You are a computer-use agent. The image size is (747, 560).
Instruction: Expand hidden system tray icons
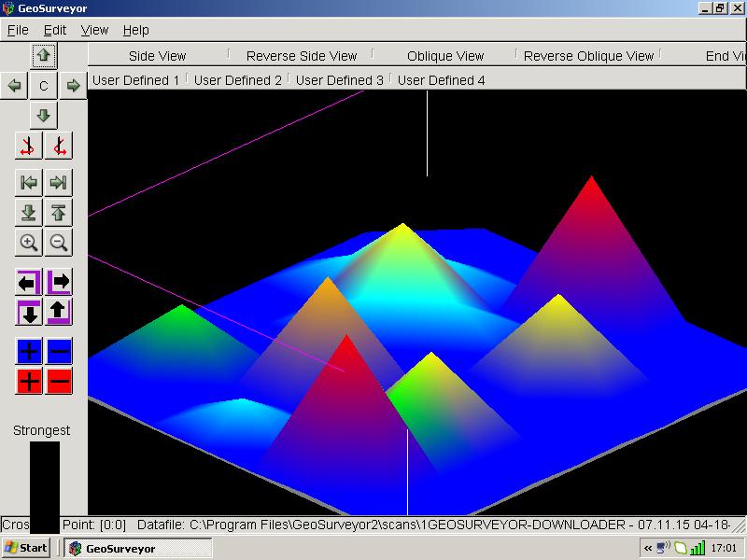(648, 548)
